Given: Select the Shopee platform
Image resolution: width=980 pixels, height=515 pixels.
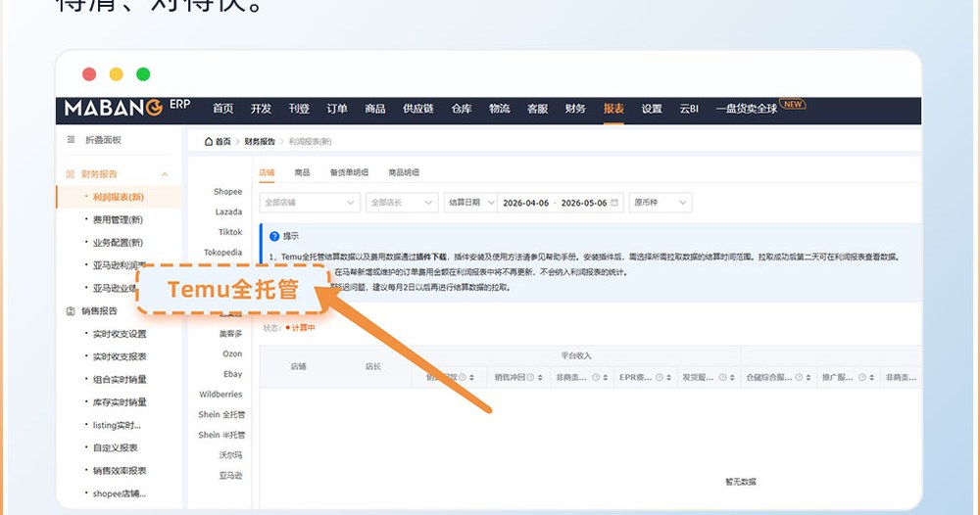Looking at the screenshot, I should point(227,192).
